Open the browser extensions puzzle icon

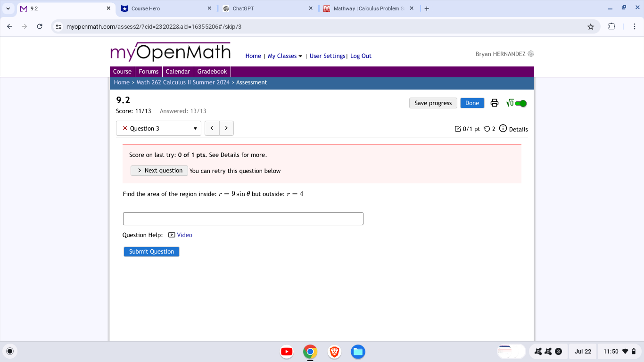coord(612,26)
